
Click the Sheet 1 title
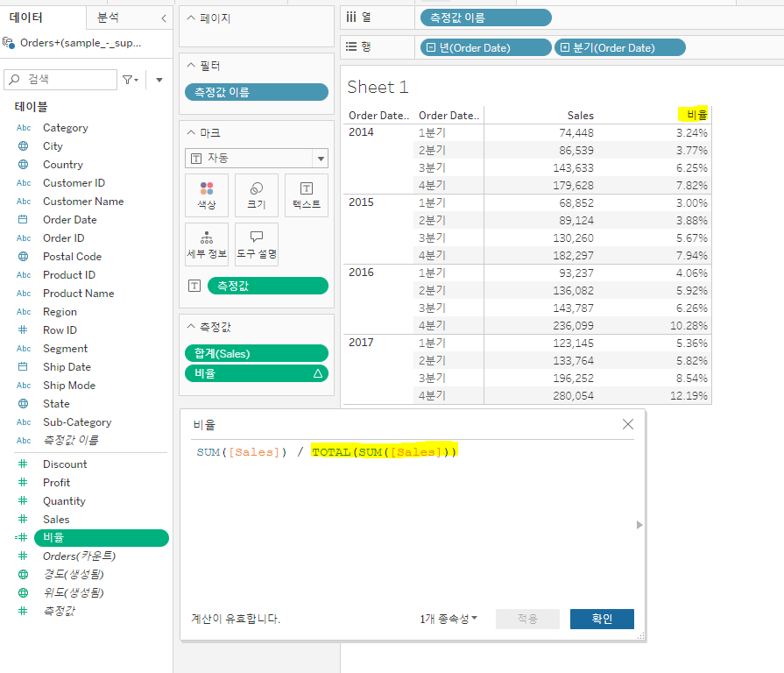(378, 87)
